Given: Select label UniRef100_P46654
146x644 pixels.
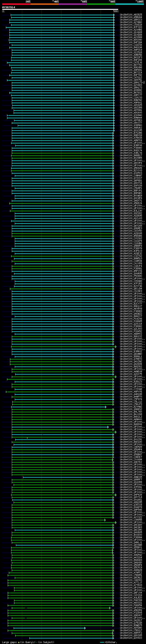Looking at the screenshot, I should pyautogui.click(x=131, y=605).
